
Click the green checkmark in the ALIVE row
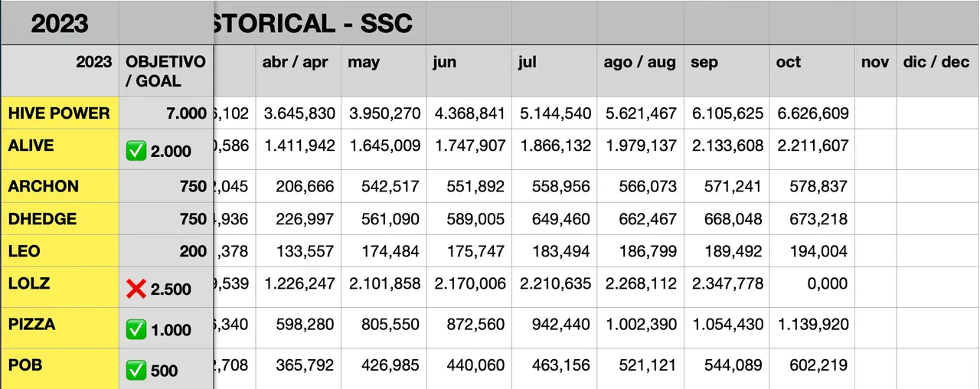136,151
